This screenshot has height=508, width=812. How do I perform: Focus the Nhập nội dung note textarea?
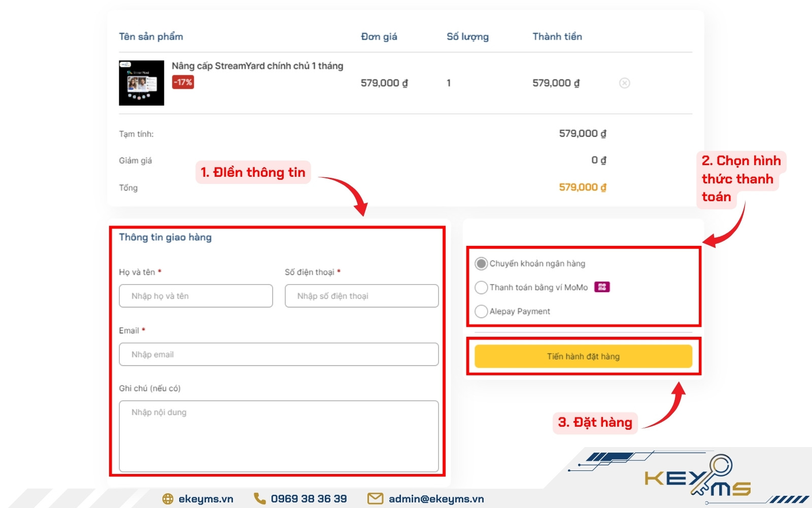[x=279, y=436]
